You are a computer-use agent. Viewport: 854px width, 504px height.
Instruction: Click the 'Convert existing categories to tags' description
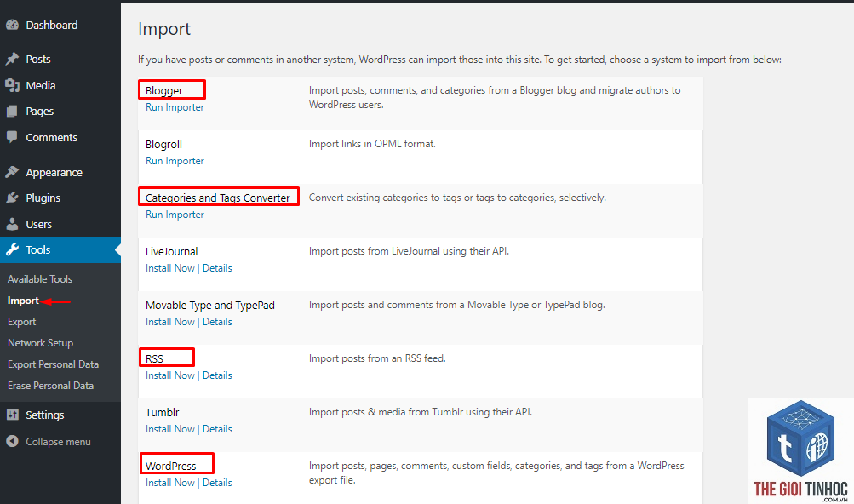[457, 198]
